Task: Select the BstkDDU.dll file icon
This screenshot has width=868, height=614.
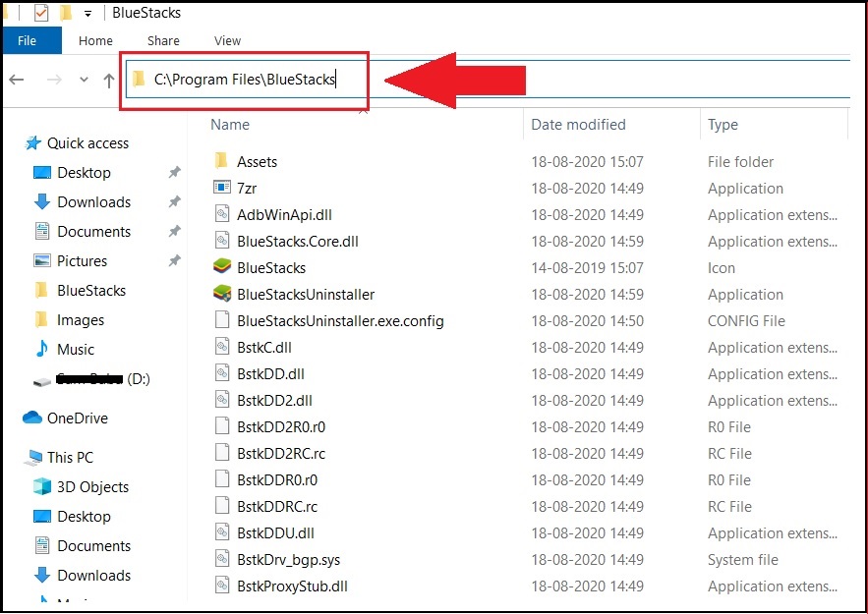Action: 222,532
